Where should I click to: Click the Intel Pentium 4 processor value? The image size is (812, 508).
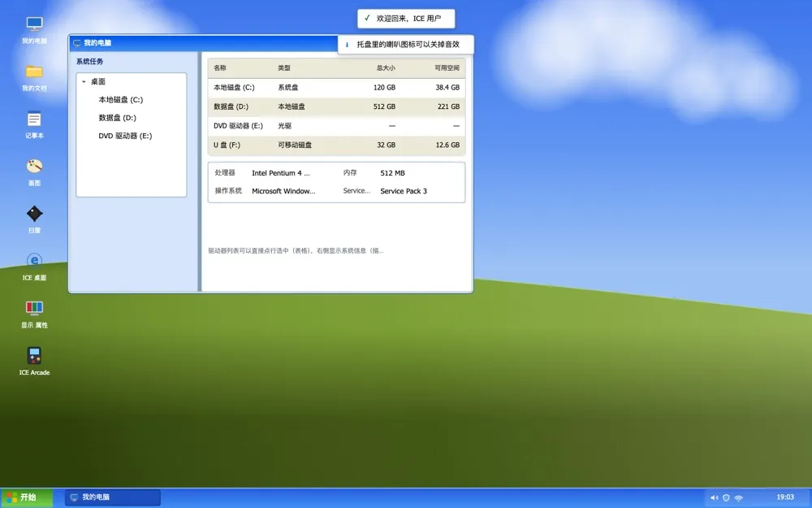tap(281, 173)
